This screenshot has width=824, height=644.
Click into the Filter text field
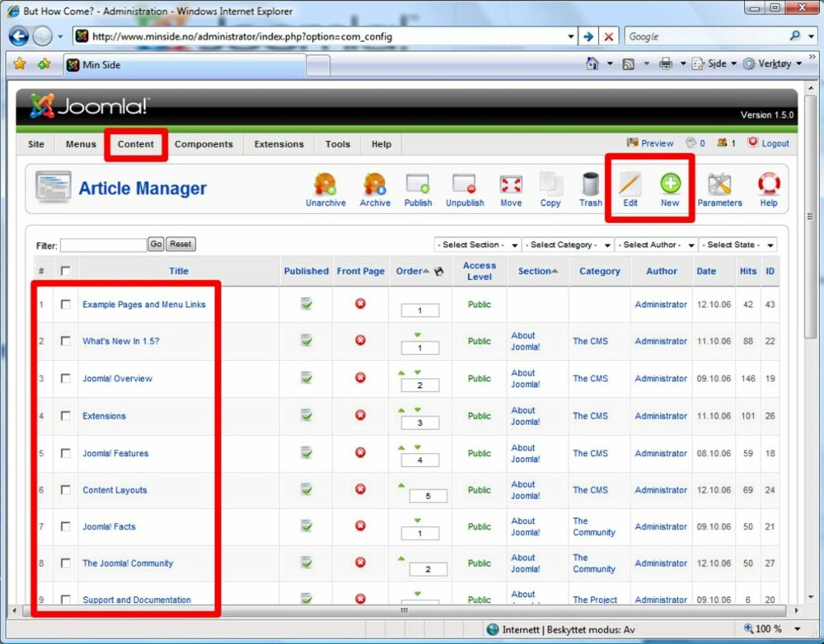104,245
